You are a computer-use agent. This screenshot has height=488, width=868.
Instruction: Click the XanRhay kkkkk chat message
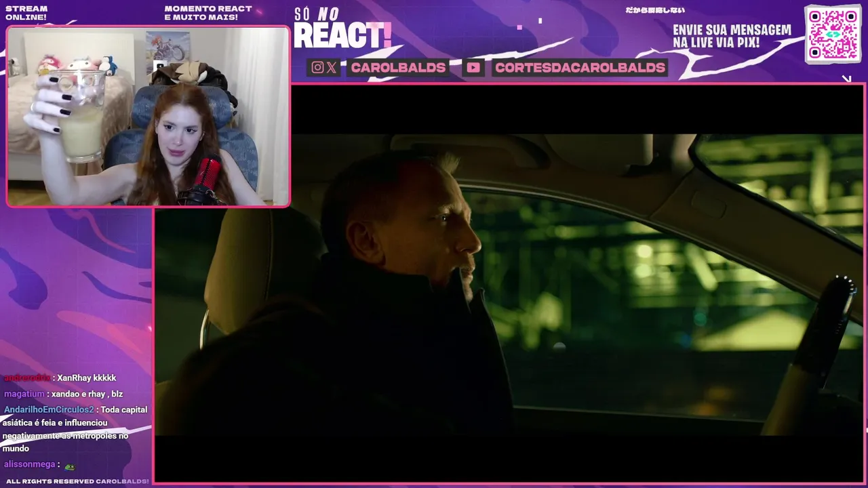click(60, 378)
